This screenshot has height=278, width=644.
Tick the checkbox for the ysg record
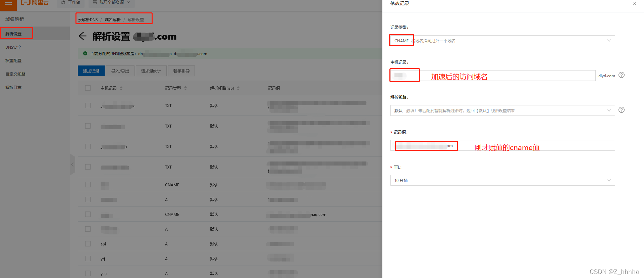[x=88, y=273]
